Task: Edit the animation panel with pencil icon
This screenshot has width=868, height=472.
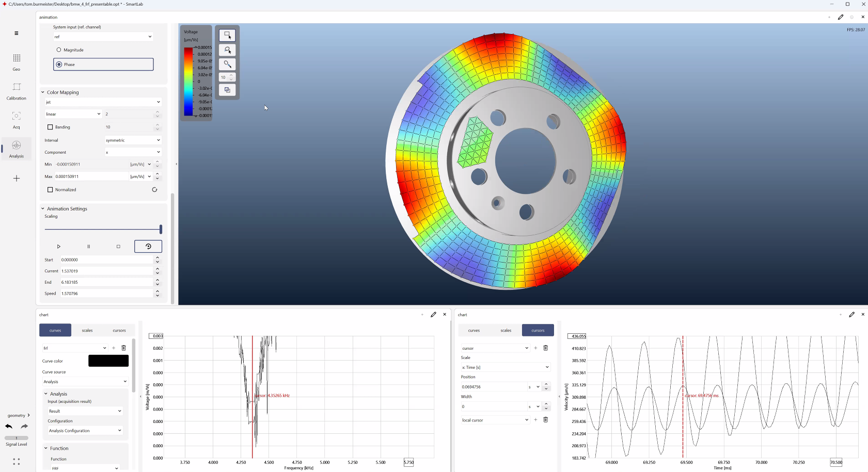Action: [841, 17]
